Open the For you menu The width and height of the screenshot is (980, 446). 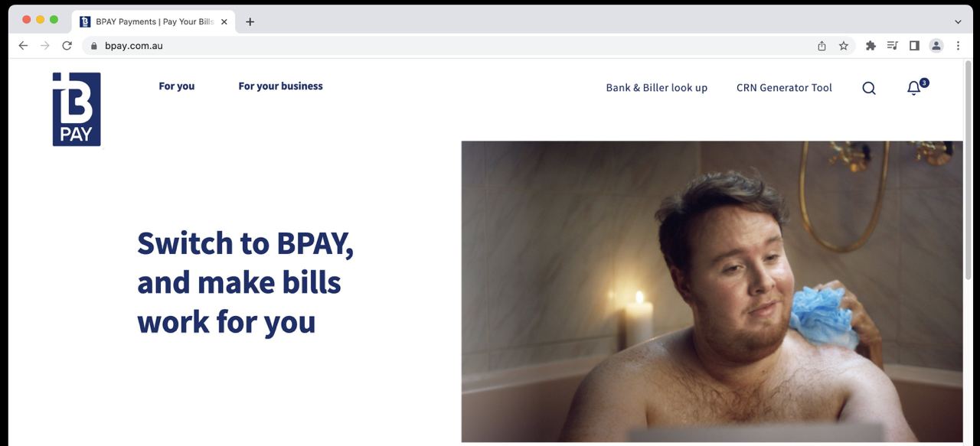177,86
